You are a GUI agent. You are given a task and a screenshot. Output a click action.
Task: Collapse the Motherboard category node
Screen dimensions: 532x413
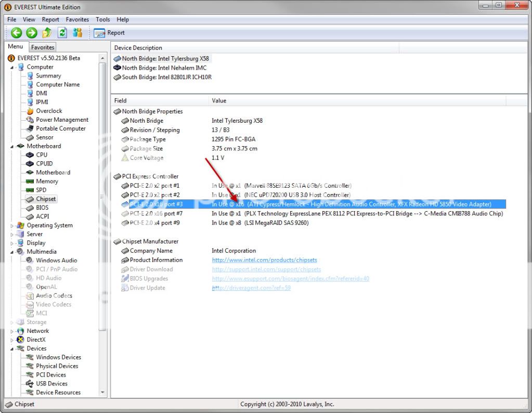pyautogui.click(x=12, y=146)
